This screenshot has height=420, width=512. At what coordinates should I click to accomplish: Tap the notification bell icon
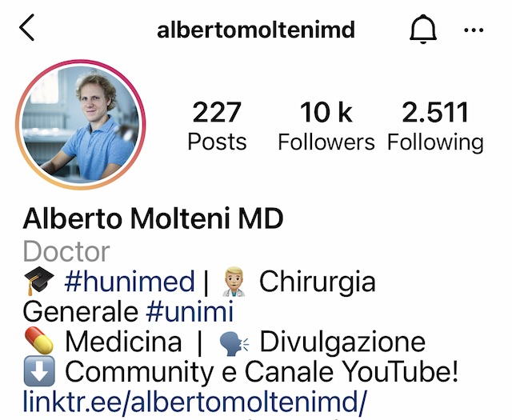tap(423, 30)
